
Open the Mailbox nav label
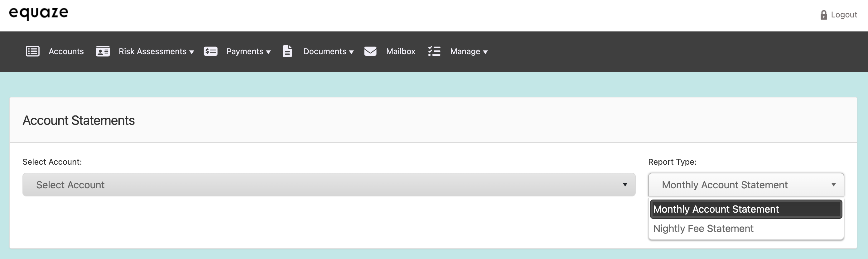point(400,51)
